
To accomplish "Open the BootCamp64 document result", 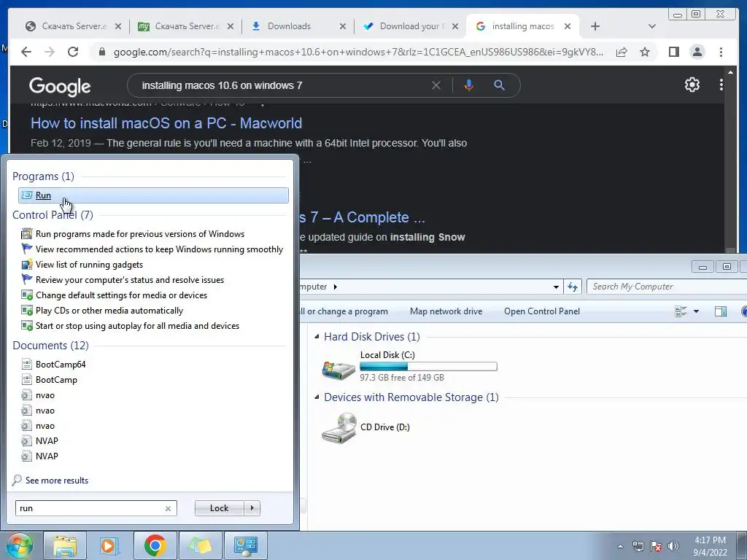I will point(61,365).
